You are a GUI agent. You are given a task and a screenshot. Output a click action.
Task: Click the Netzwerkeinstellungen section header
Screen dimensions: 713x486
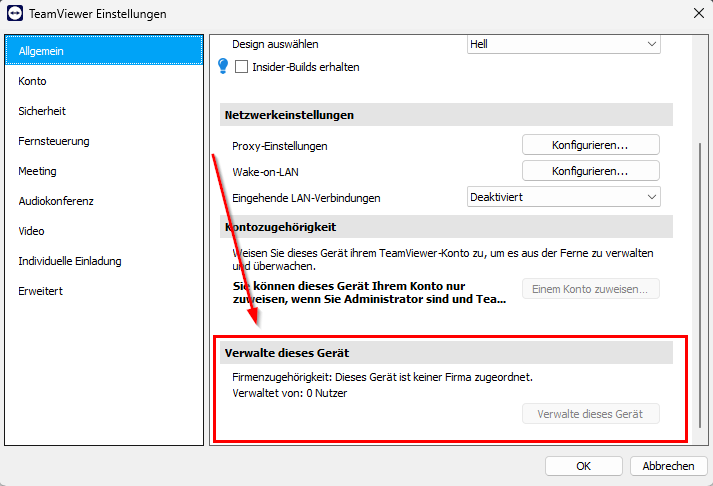tap(446, 115)
